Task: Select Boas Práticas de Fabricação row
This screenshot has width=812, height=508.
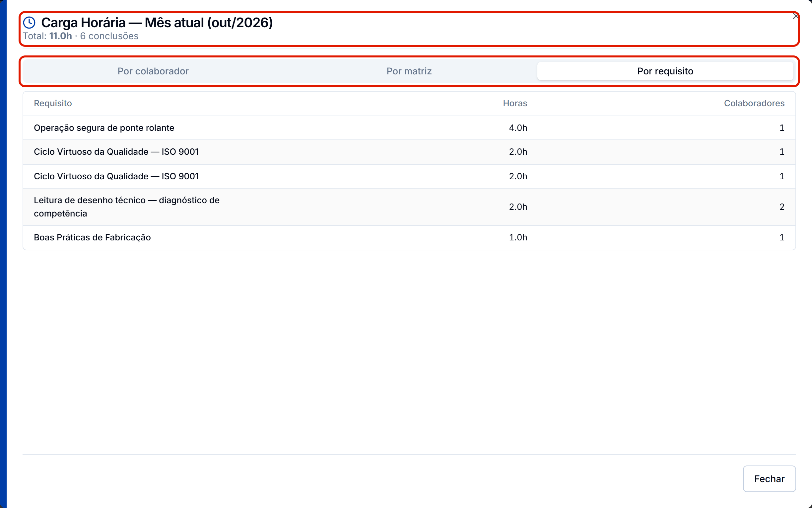Action: coord(409,237)
